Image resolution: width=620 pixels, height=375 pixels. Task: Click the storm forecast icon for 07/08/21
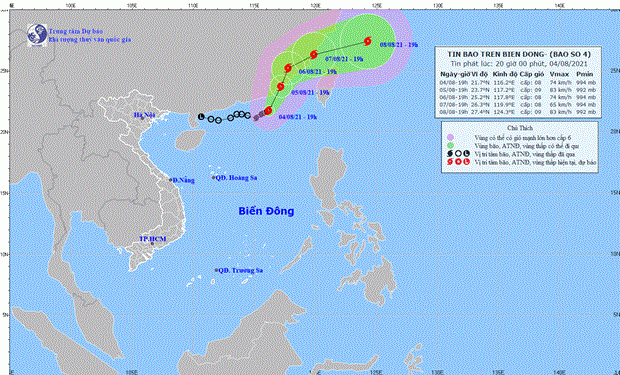click(x=314, y=55)
